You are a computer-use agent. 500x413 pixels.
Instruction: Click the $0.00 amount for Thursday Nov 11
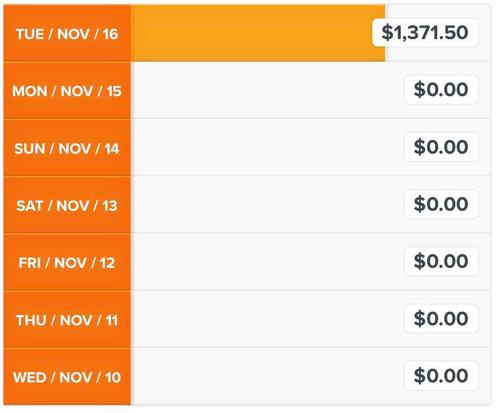coord(441,319)
